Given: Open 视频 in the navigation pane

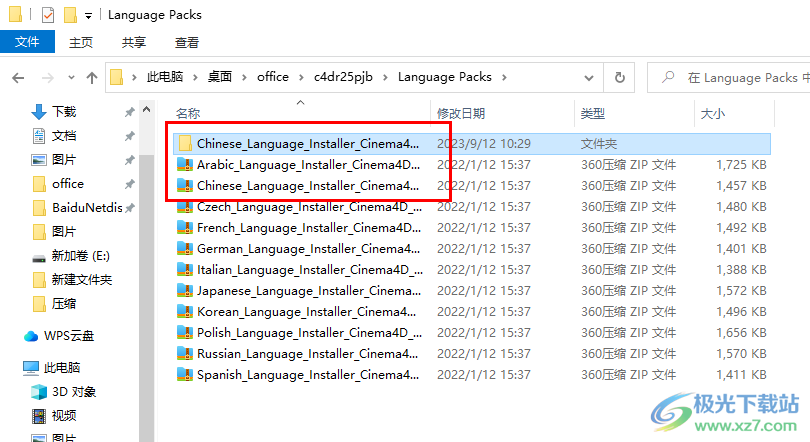Looking at the screenshot, I should [x=64, y=416].
